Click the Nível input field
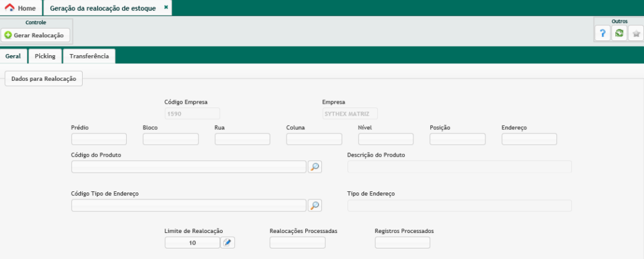This screenshot has width=644, height=259. (x=385, y=139)
